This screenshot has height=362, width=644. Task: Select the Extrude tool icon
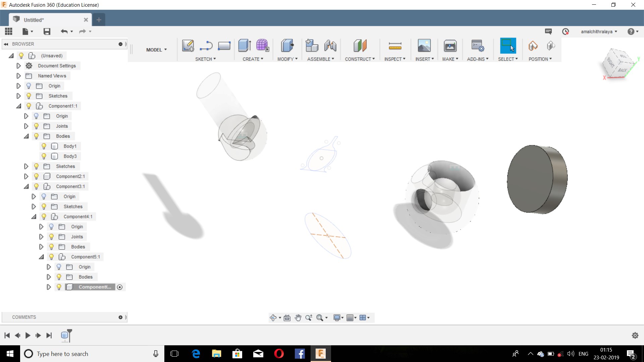(x=245, y=46)
